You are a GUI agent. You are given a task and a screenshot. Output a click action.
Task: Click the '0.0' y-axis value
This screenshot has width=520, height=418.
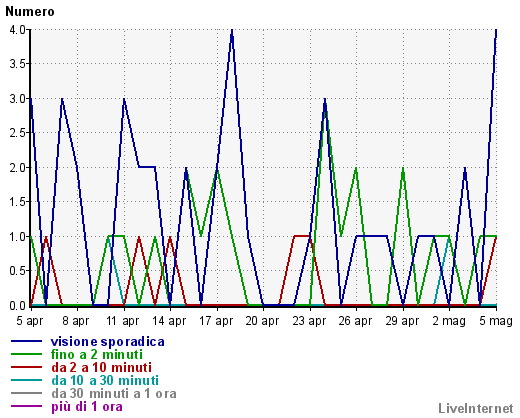click(x=17, y=305)
